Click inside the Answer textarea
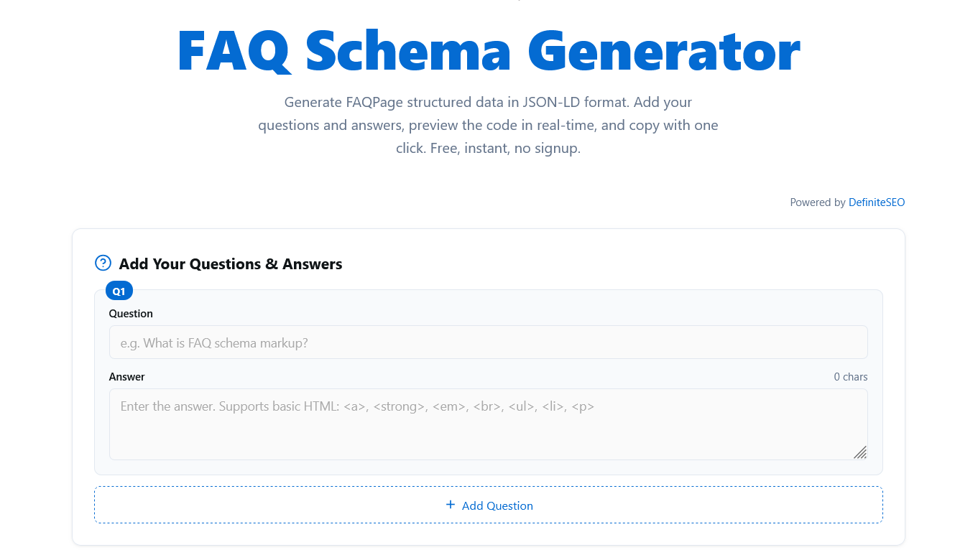The width and height of the screenshot is (978, 560). coord(489,424)
